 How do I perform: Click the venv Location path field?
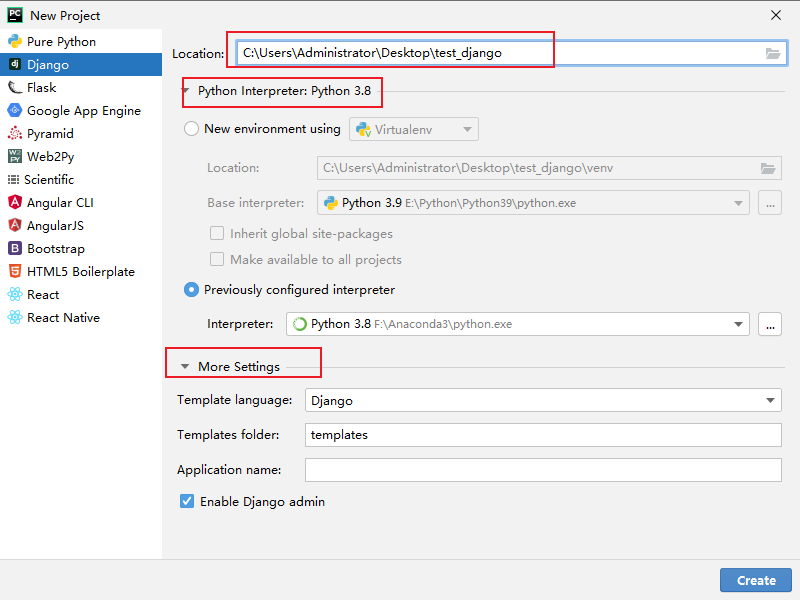(x=549, y=168)
